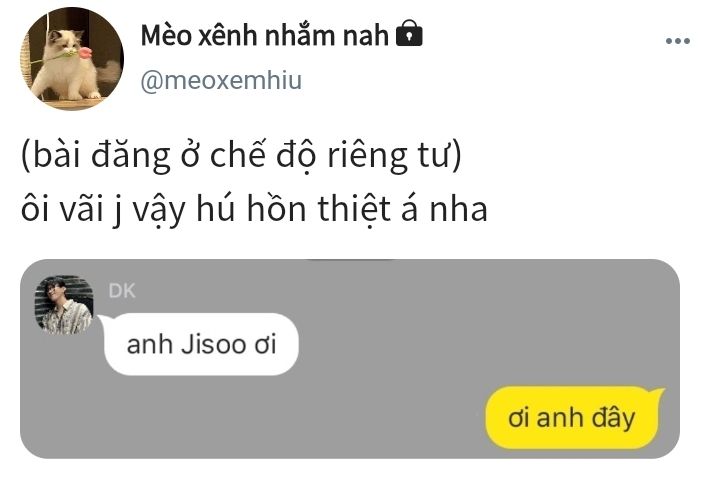Open the @meoxemhiu handle link
The height and width of the screenshot is (480, 720).
(x=221, y=80)
